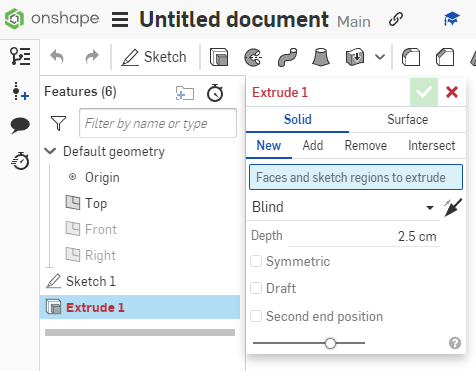Choose the Intersect operation tab
The image size is (476, 371).
(432, 146)
